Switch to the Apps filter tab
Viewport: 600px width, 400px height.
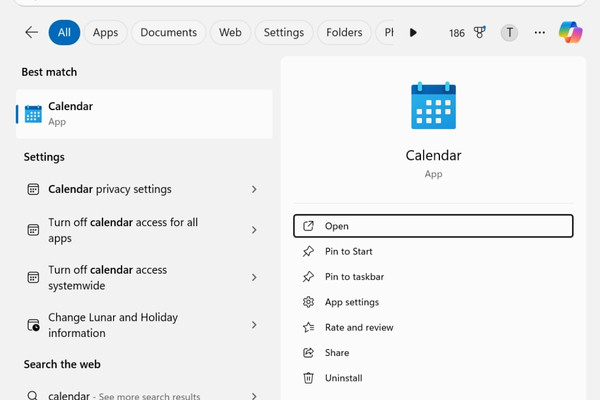tap(105, 33)
